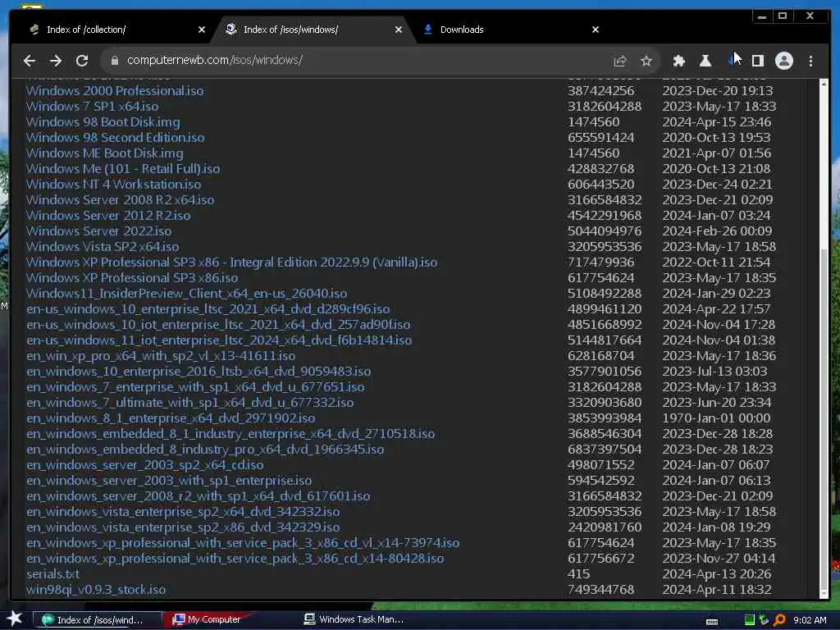Open the keyboard tray icon

pyautogui.click(x=712, y=620)
